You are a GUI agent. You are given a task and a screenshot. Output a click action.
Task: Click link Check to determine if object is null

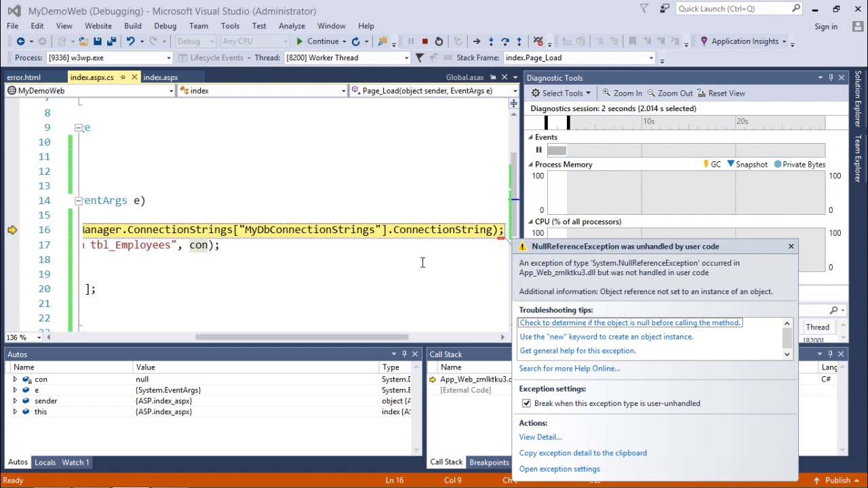pos(631,323)
